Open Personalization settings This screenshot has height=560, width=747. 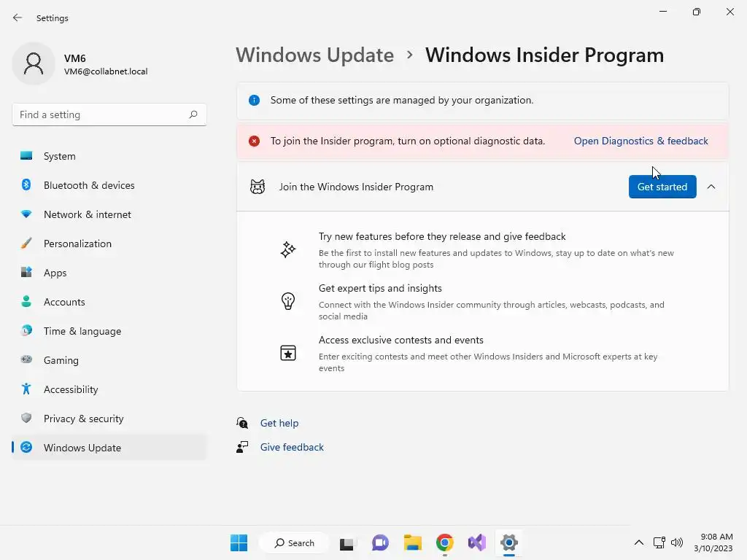[109, 244]
